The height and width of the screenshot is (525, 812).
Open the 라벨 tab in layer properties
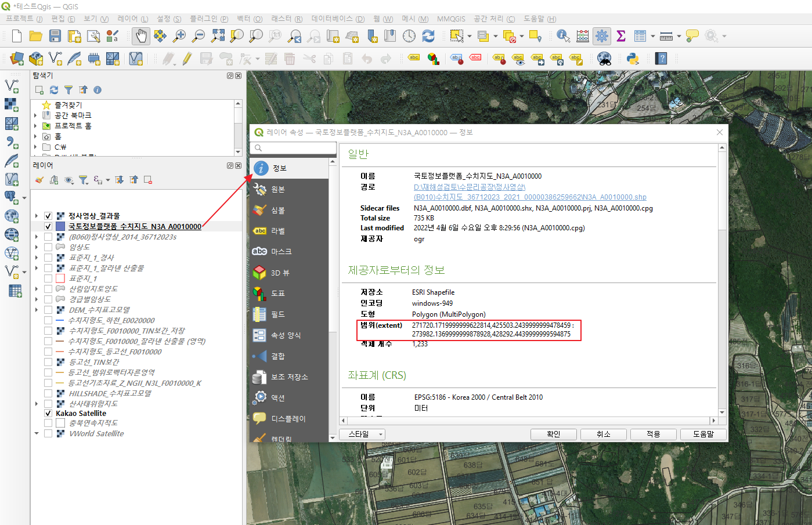pyautogui.click(x=289, y=231)
